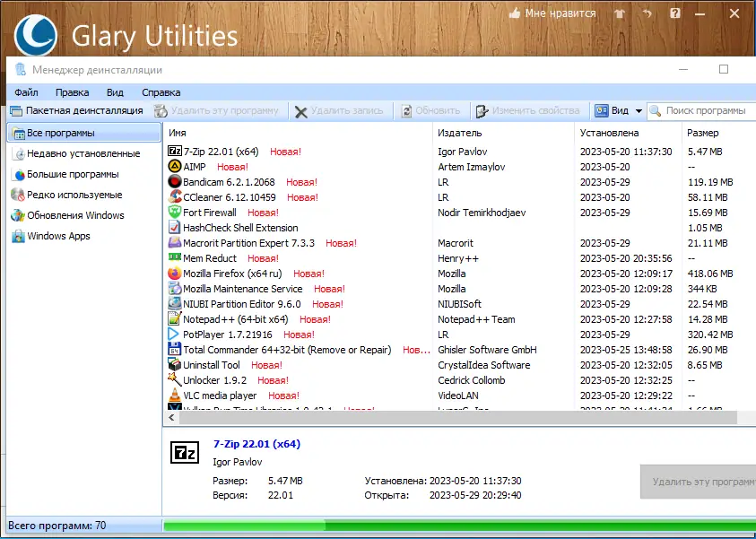
Task: Click the NIUBI Partition Editor icon
Action: coord(175,304)
